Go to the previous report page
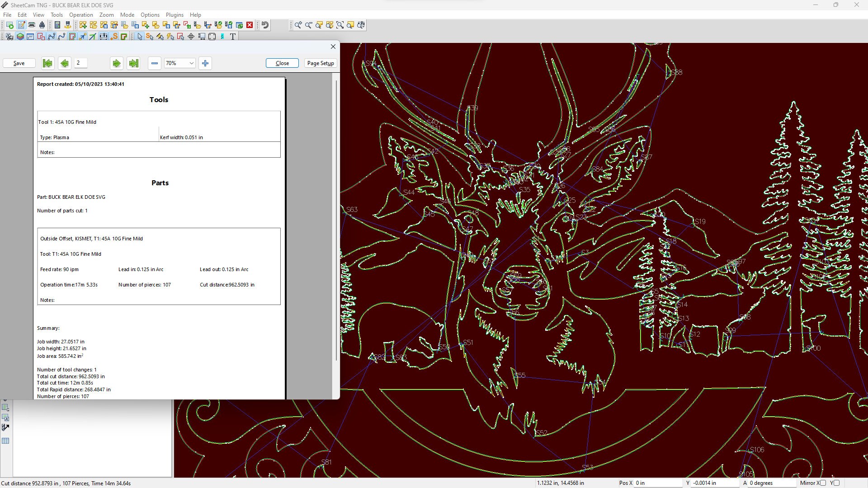This screenshot has width=868, height=488. click(65, 63)
